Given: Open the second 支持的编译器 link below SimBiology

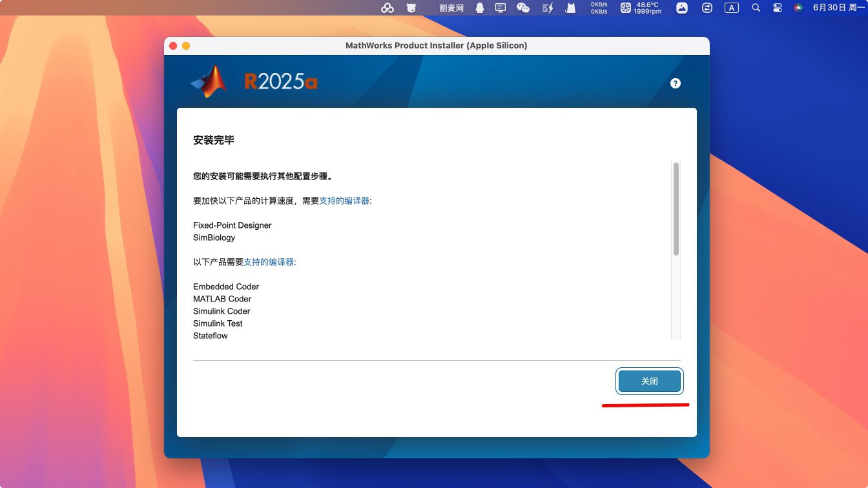Looking at the screenshot, I should pos(269,262).
